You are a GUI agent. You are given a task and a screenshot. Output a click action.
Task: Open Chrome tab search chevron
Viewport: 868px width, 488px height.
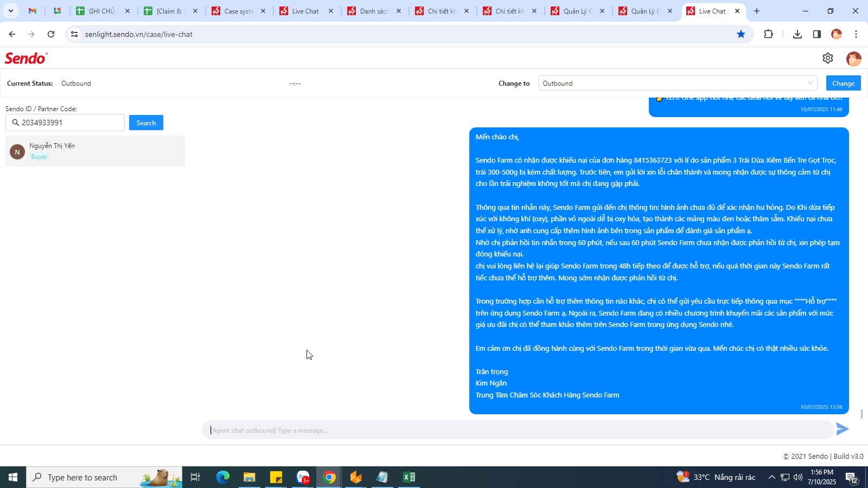pos(11,11)
